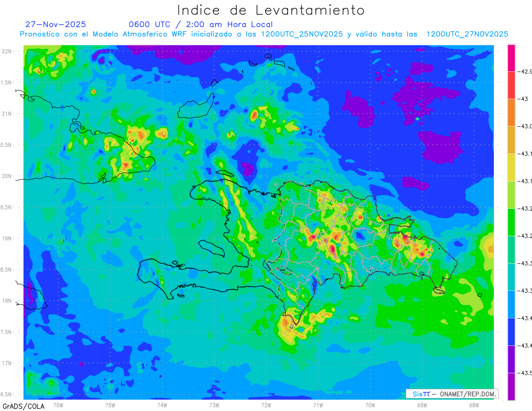The image size is (532, 411).
Task: Click the '22N' latitude label
Action: point(7,51)
